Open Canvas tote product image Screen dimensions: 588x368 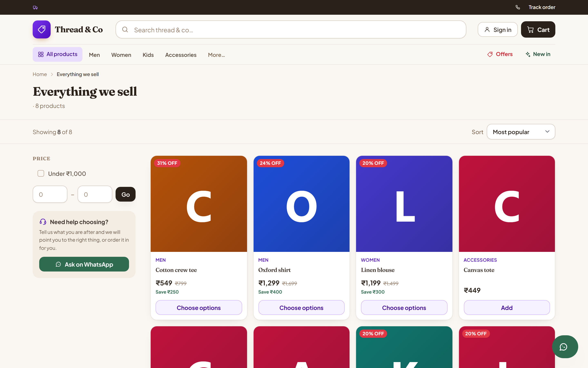[x=507, y=204]
